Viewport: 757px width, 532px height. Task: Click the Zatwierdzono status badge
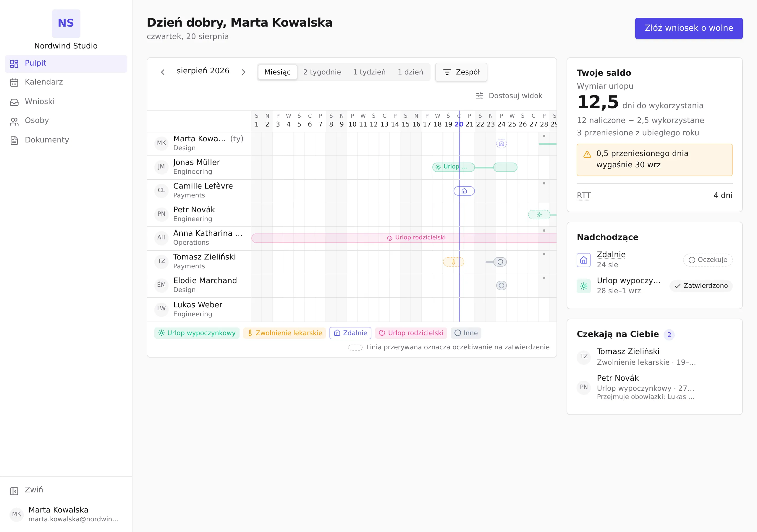(x=701, y=286)
